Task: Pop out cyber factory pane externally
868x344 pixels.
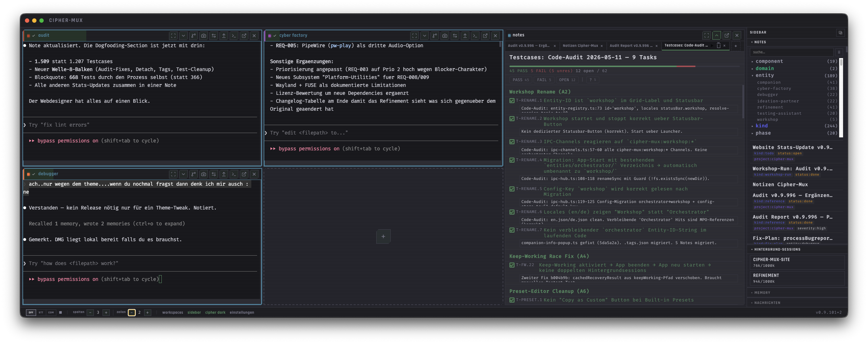Action: coord(485,36)
